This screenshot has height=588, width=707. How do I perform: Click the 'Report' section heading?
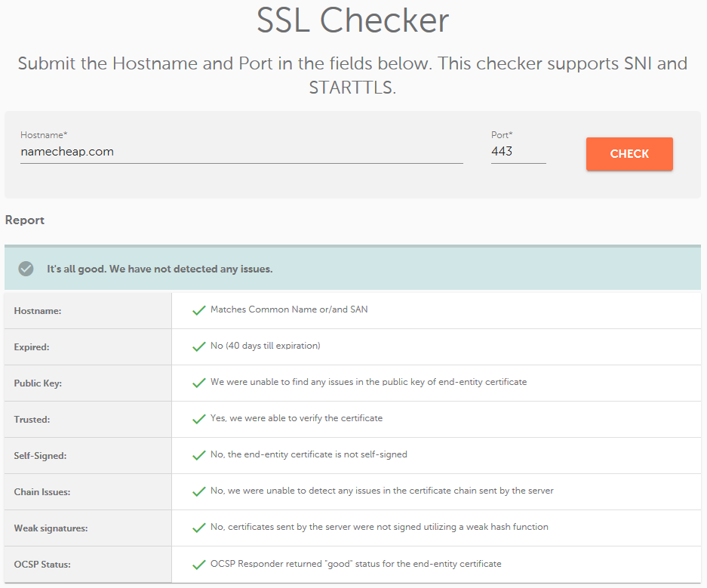click(25, 220)
